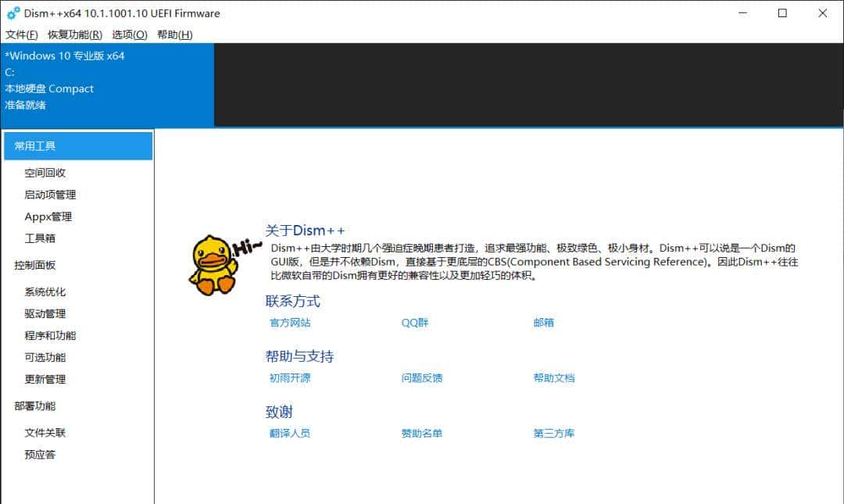Select 系统优化 under 控制面板
Viewport: 844px width, 504px height.
44,291
